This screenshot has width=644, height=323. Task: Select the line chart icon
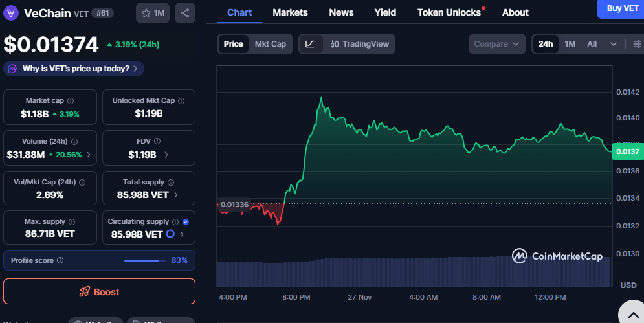[311, 44]
